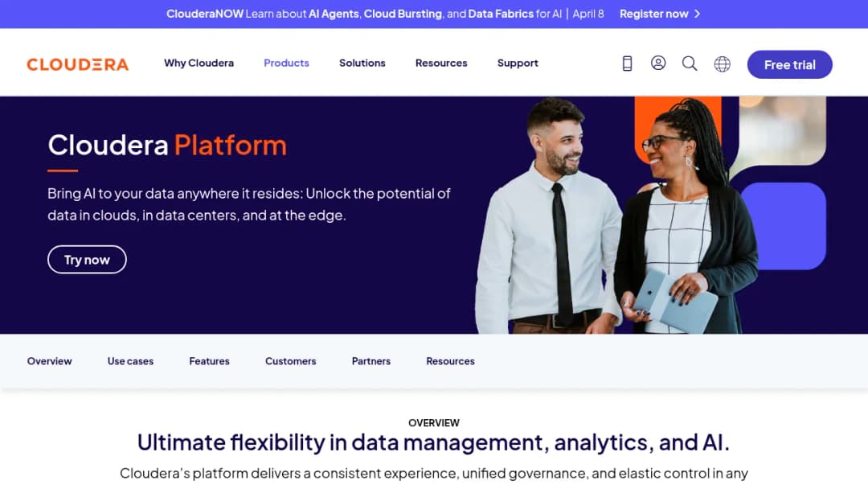Jump to the Resources section tab
Viewport: 868px width, 489px height.
pos(450,361)
